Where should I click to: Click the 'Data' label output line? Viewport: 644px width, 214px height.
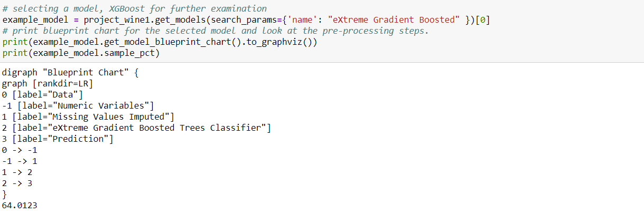click(x=43, y=94)
